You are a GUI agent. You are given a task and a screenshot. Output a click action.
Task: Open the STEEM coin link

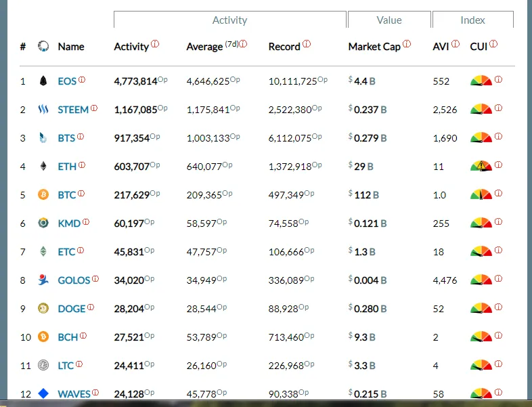pos(73,110)
